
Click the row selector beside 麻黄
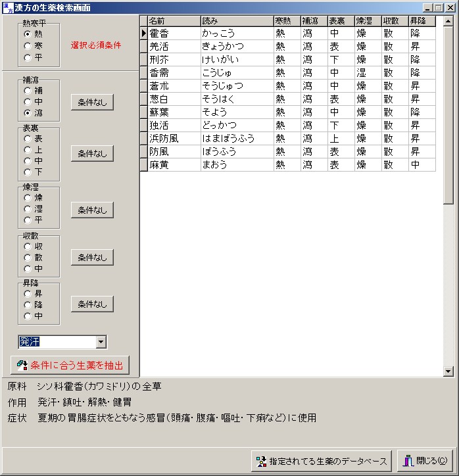144,165
